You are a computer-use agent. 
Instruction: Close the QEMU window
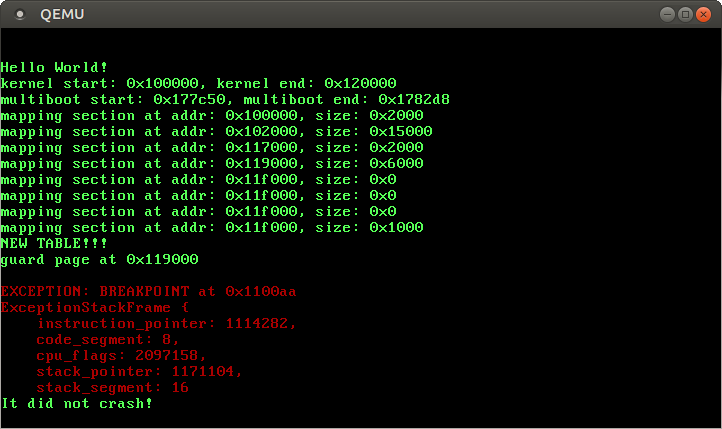(703, 14)
